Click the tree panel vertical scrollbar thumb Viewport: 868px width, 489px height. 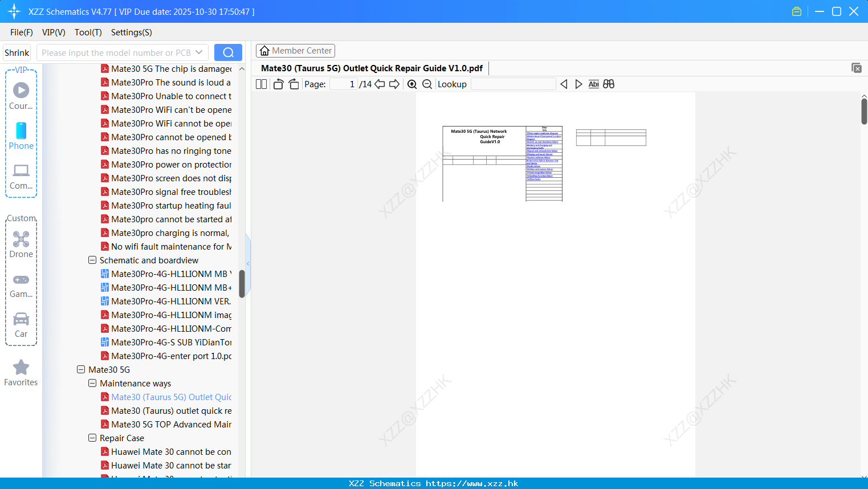pyautogui.click(x=242, y=283)
